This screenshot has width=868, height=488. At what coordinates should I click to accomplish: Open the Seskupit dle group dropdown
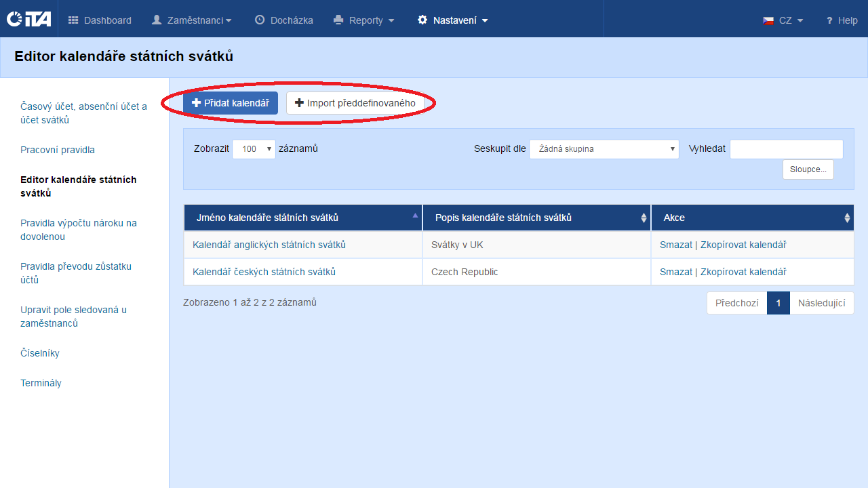[604, 149]
